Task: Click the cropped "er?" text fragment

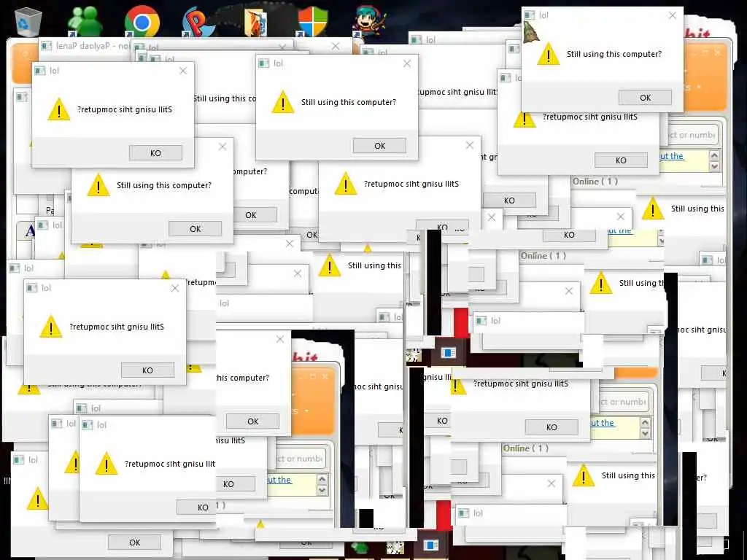Action: coord(702,477)
